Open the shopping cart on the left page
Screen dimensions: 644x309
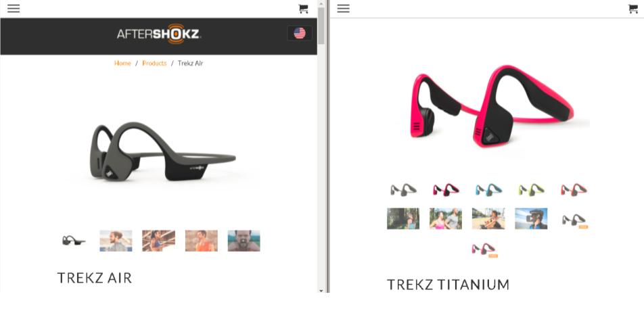[303, 9]
